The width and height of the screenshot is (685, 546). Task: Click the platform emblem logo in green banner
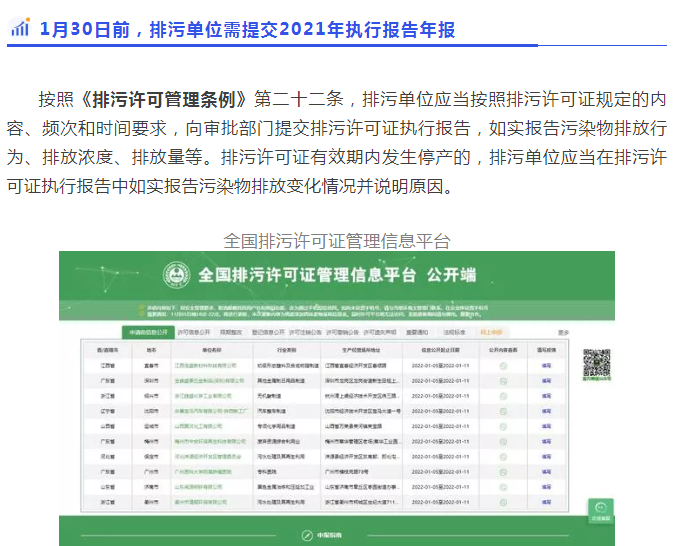pos(176,276)
